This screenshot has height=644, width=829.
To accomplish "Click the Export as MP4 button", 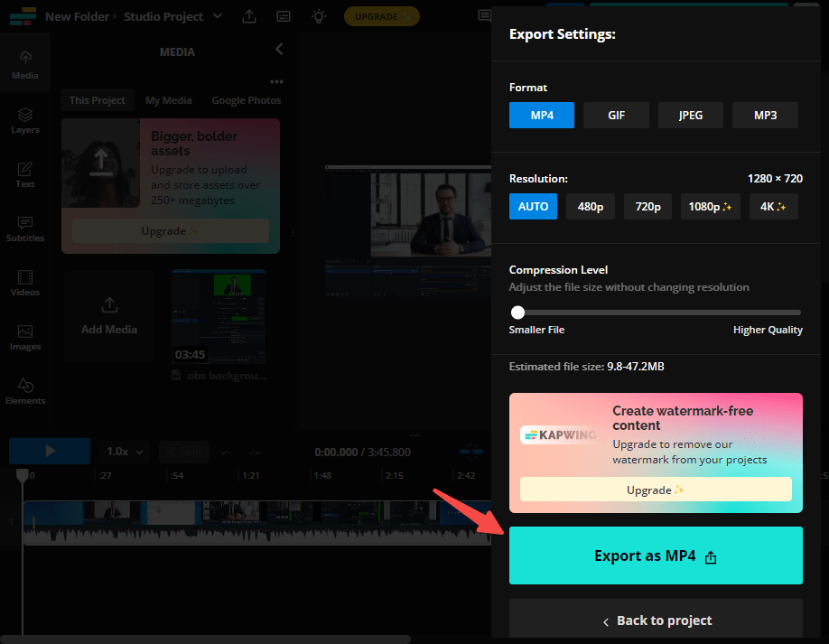I will tap(656, 555).
